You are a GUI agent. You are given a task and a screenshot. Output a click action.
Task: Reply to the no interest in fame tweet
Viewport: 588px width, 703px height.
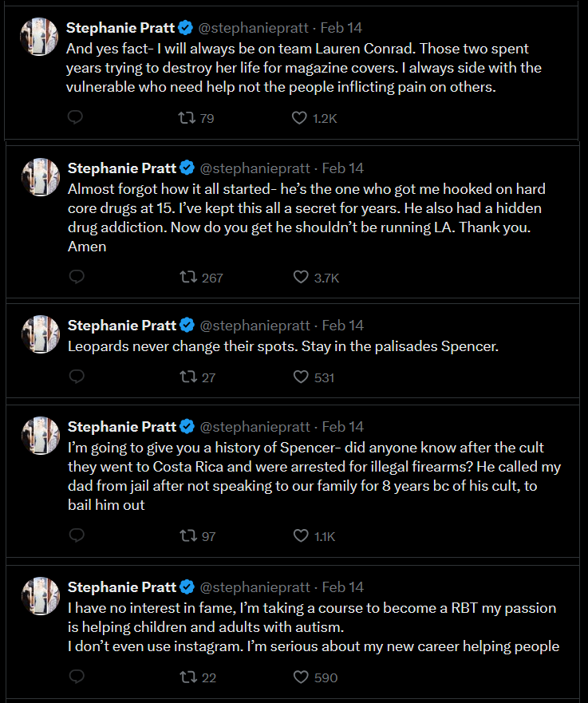(x=75, y=676)
